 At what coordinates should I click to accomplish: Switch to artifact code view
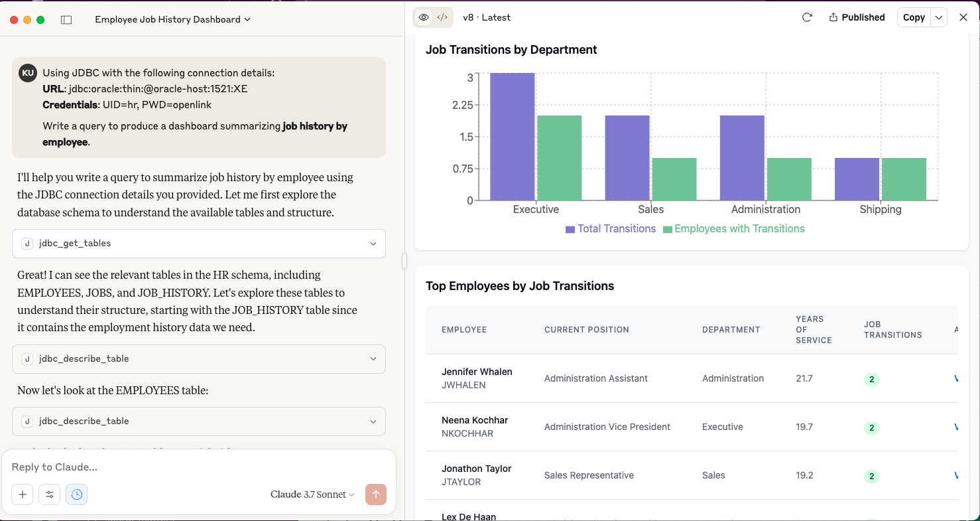click(x=442, y=17)
